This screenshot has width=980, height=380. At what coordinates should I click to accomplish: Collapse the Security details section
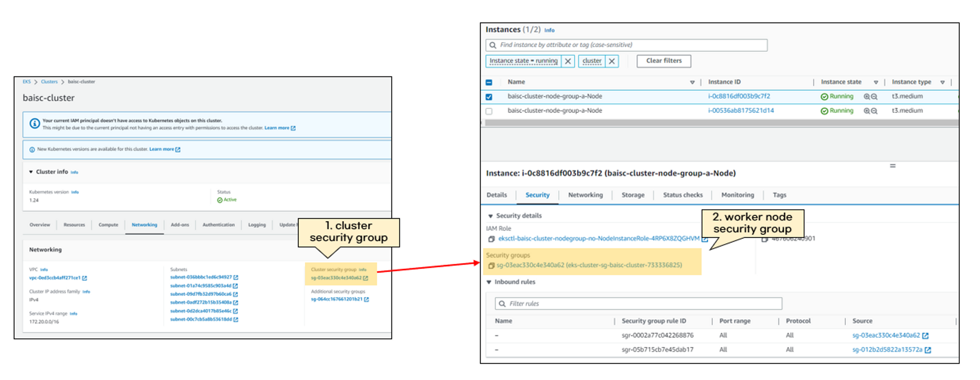click(x=490, y=216)
